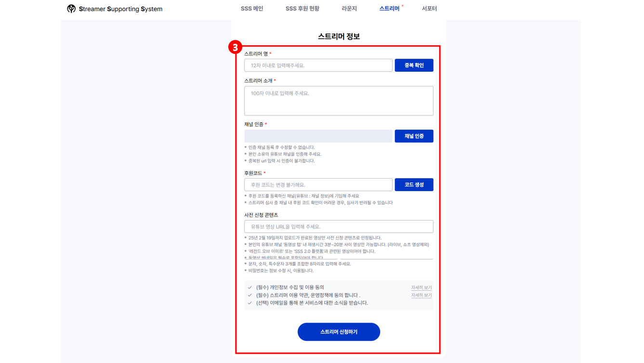Open the SSS 후원 현황 menu
The height and width of the screenshot is (363, 644).
pyautogui.click(x=302, y=9)
